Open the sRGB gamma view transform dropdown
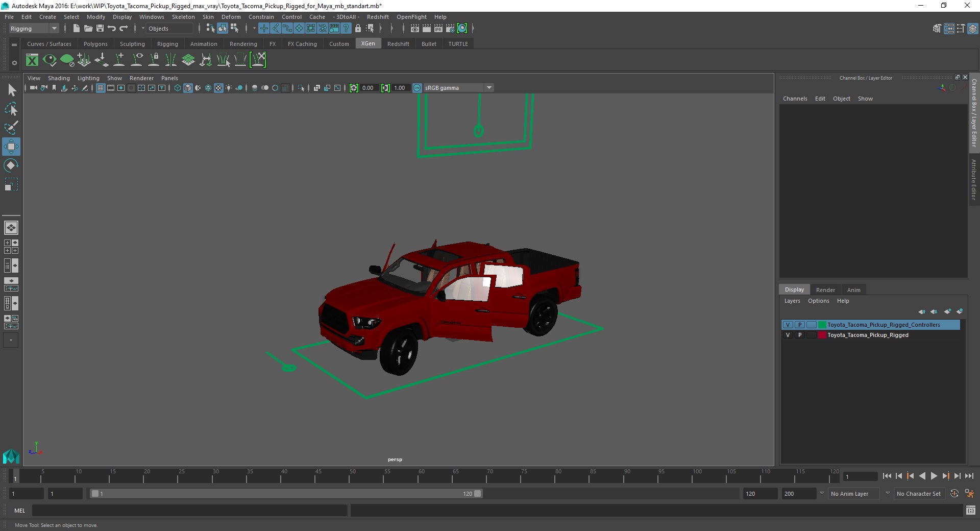The image size is (980, 531). (x=458, y=88)
